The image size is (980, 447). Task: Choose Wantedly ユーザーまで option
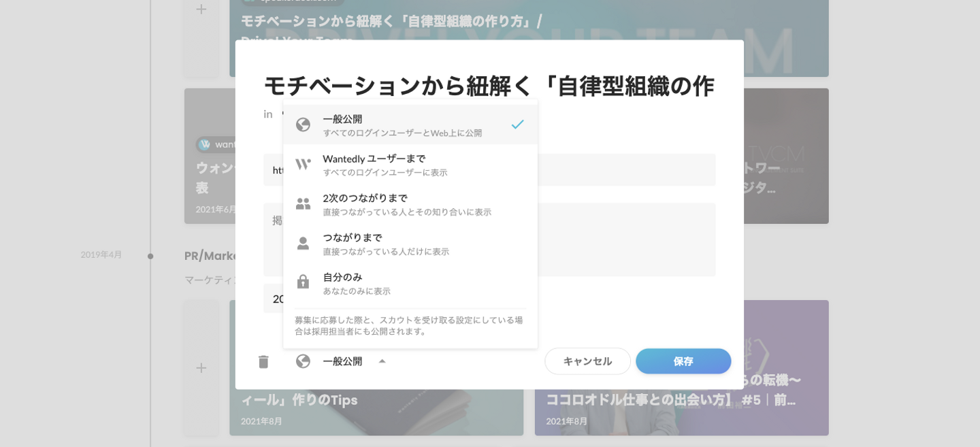(410, 164)
